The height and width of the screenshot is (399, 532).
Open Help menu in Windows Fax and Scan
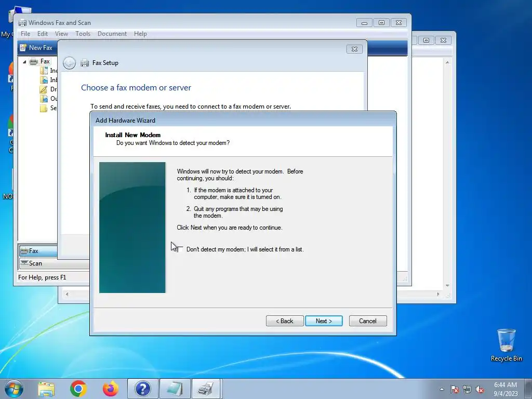tap(140, 34)
